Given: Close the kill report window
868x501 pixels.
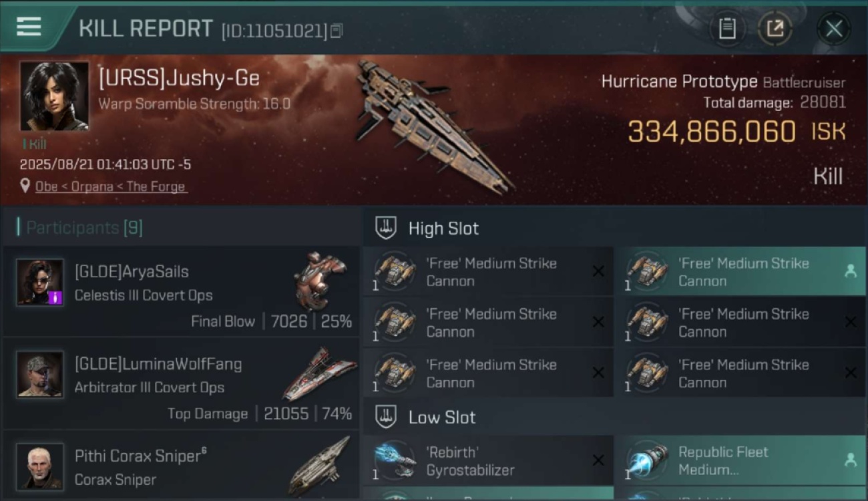Looking at the screenshot, I should (x=833, y=29).
